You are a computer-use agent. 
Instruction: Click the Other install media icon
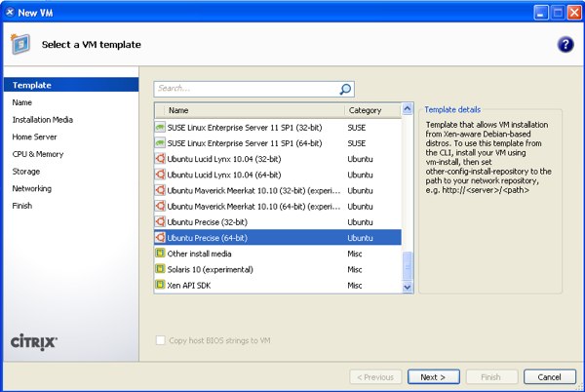[160, 254]
